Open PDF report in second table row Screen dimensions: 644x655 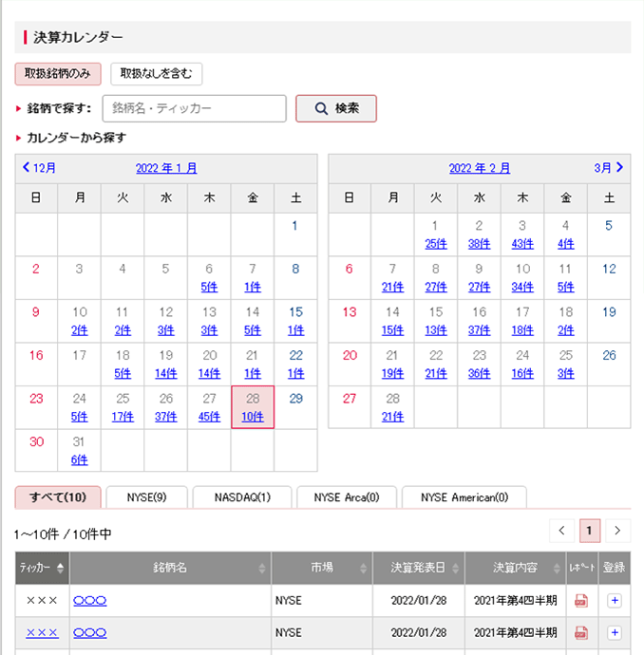click(581, 633)
